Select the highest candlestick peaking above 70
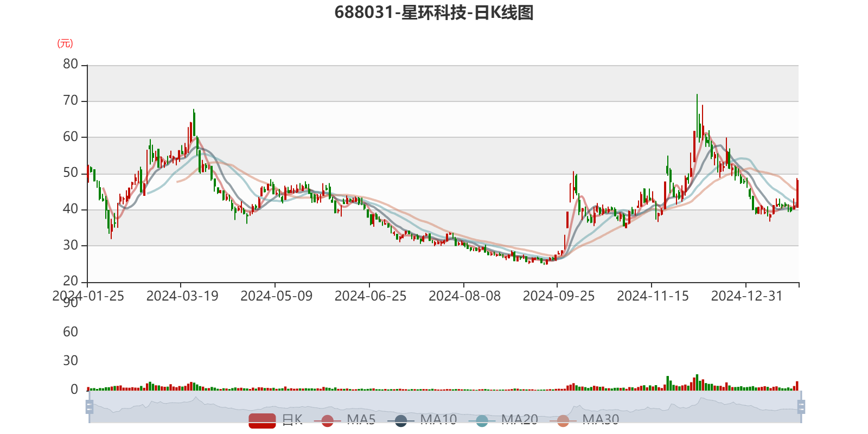868x434 pixels. (x=697, y=115)
